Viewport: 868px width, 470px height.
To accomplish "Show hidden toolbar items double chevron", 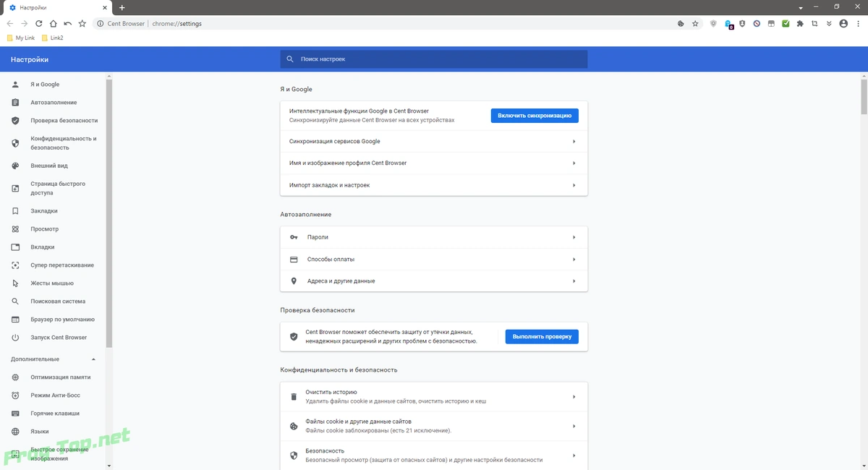I will 829,23.
